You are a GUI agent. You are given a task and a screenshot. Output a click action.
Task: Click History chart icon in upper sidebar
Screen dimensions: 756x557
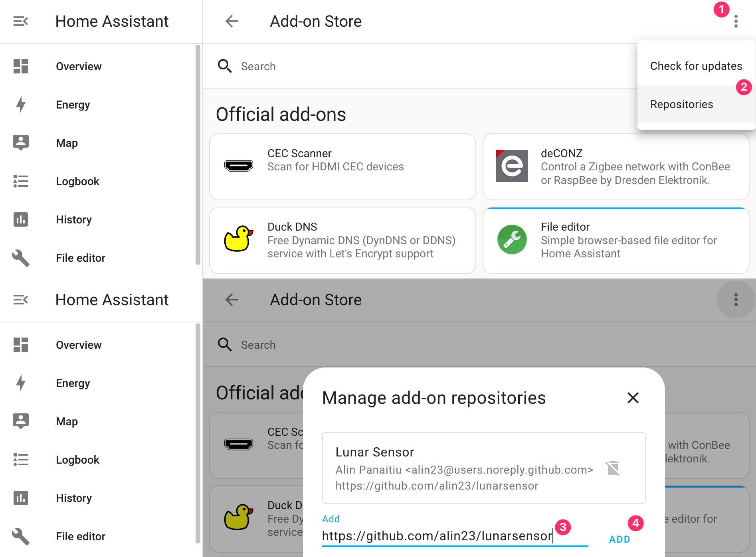click(x=21, y=219)
